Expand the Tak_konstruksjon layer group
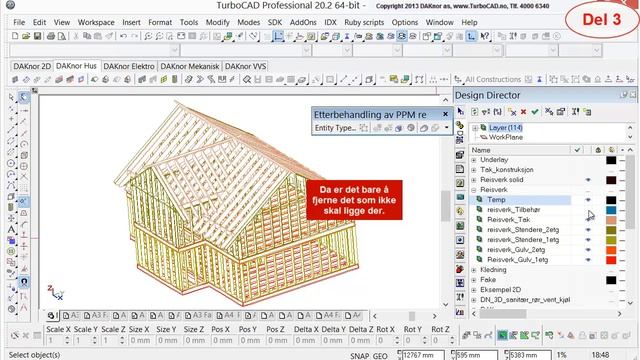The image size is (640, 360). point(474,170)
